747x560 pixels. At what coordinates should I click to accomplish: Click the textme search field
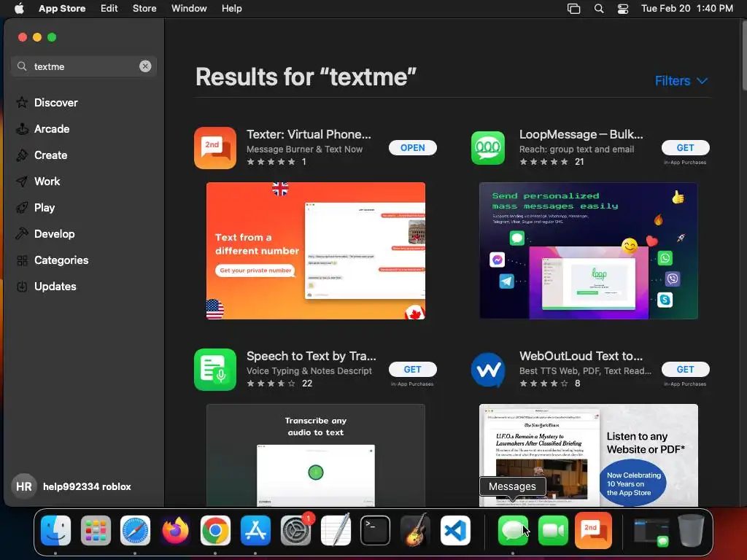(x=84, y=66)
